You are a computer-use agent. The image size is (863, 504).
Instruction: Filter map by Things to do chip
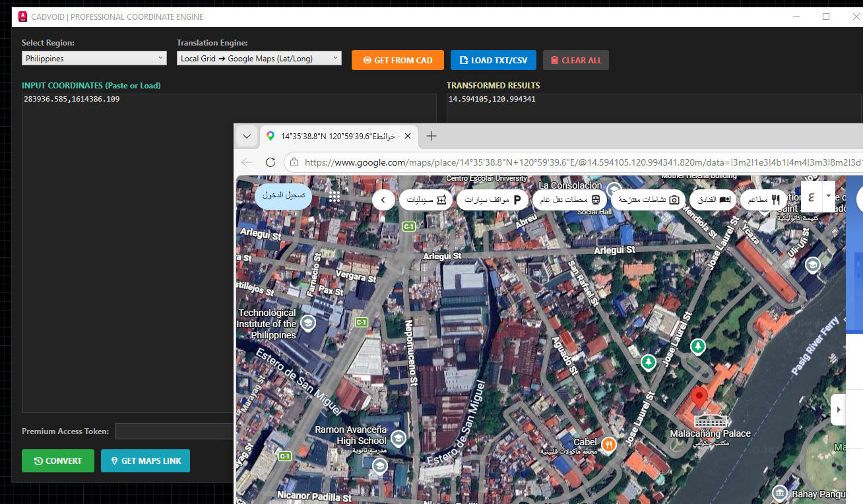649,199
